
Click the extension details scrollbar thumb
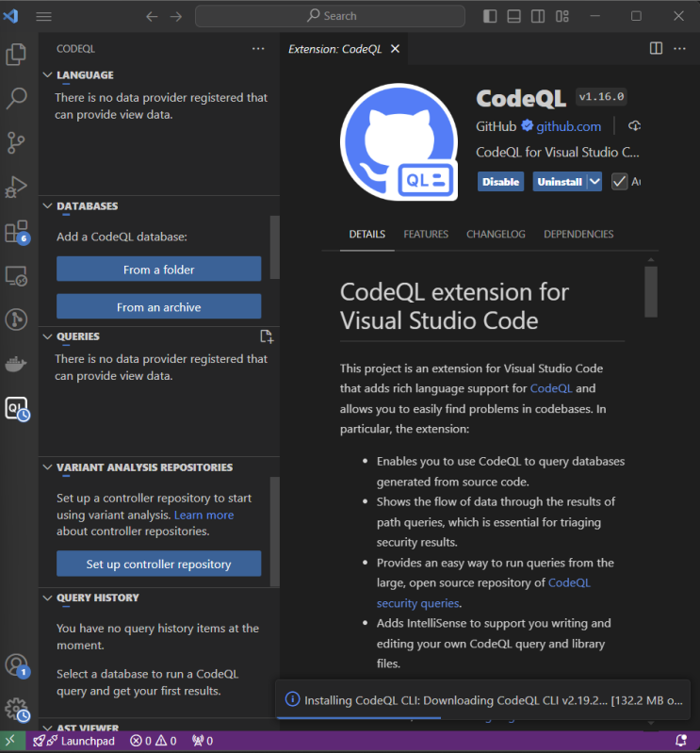(651, 292)
